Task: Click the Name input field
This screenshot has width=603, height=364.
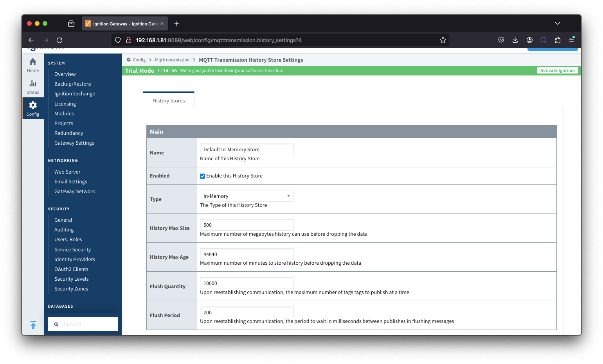Action: click(x=247, y=149)
